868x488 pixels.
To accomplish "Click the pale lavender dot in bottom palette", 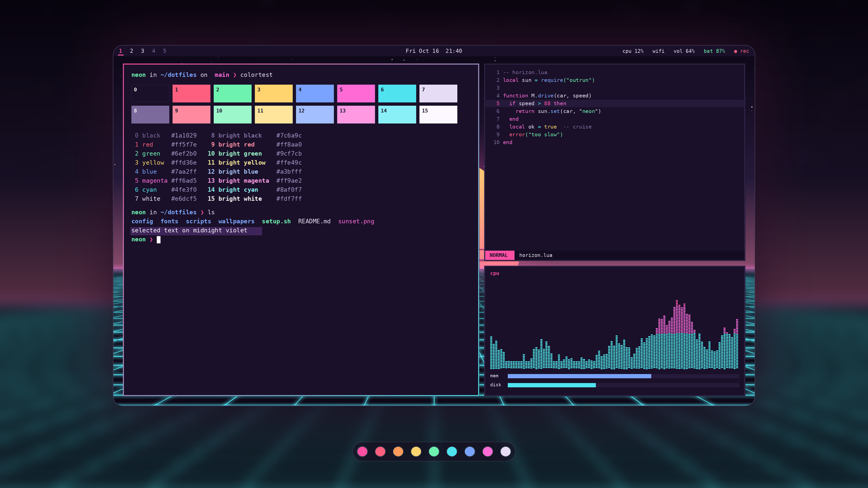I will tap(506, 452).
